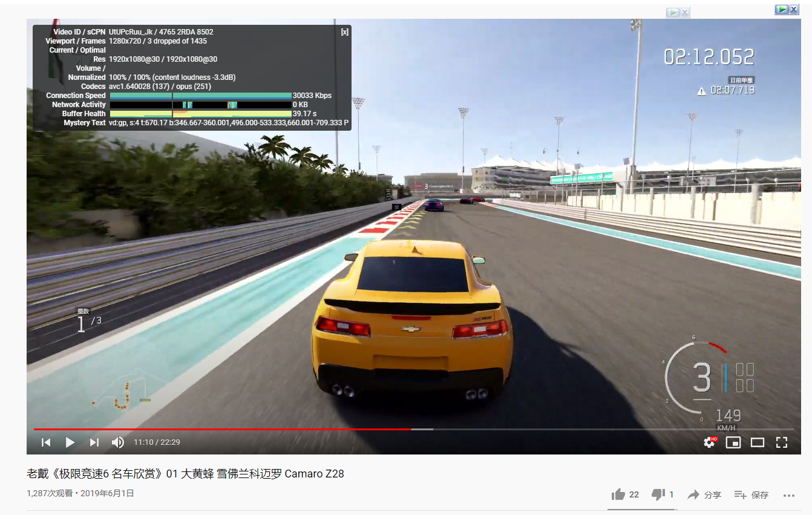Click the video title 老戴《极限竞速6 名车欣赏》01
Viewport: 812px width, 515px height.
click(x=186, y=473)
